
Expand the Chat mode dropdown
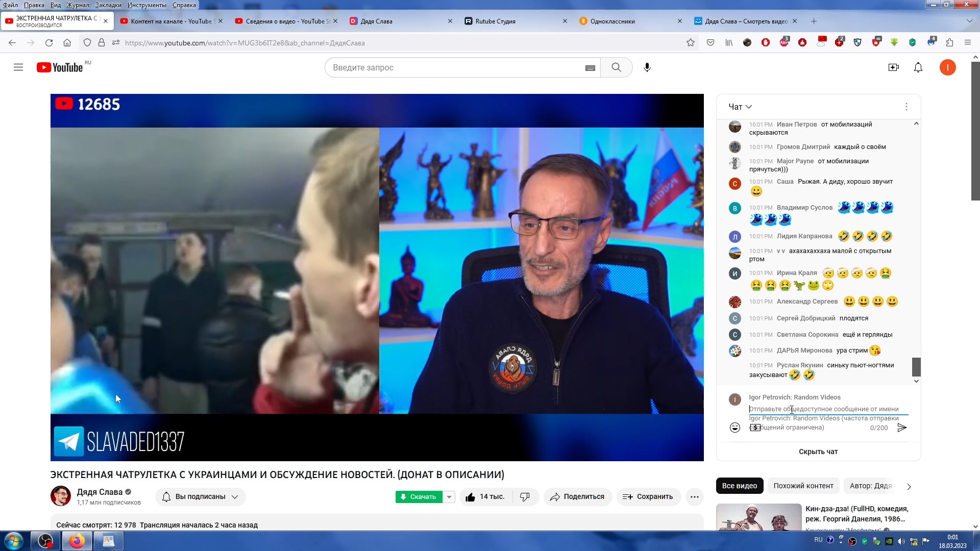(x=740, y=107)
